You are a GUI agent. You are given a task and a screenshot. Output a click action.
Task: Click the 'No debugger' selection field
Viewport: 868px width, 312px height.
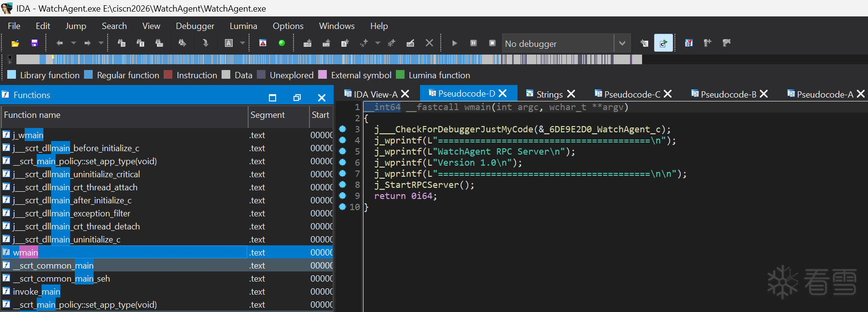coord(558,43)
